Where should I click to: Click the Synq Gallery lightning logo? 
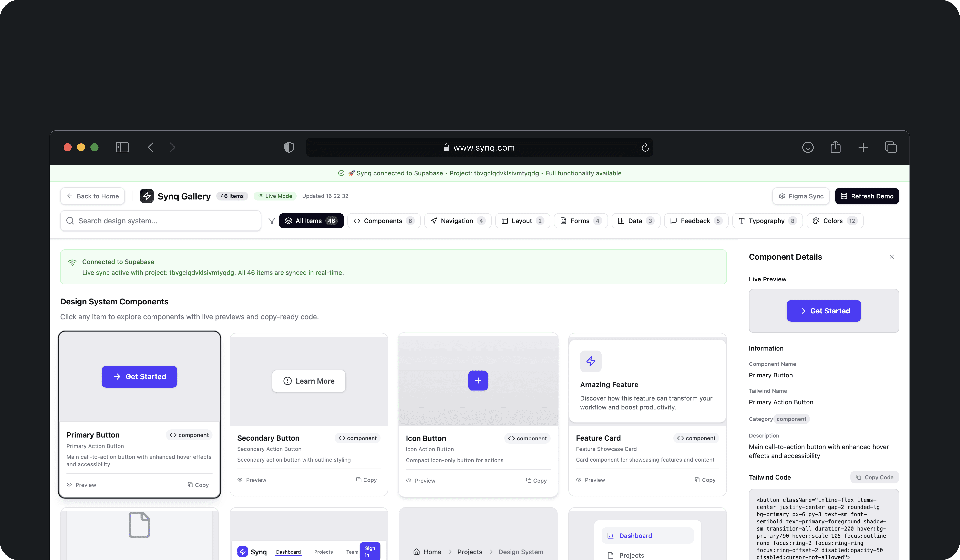tap(147, 196)
